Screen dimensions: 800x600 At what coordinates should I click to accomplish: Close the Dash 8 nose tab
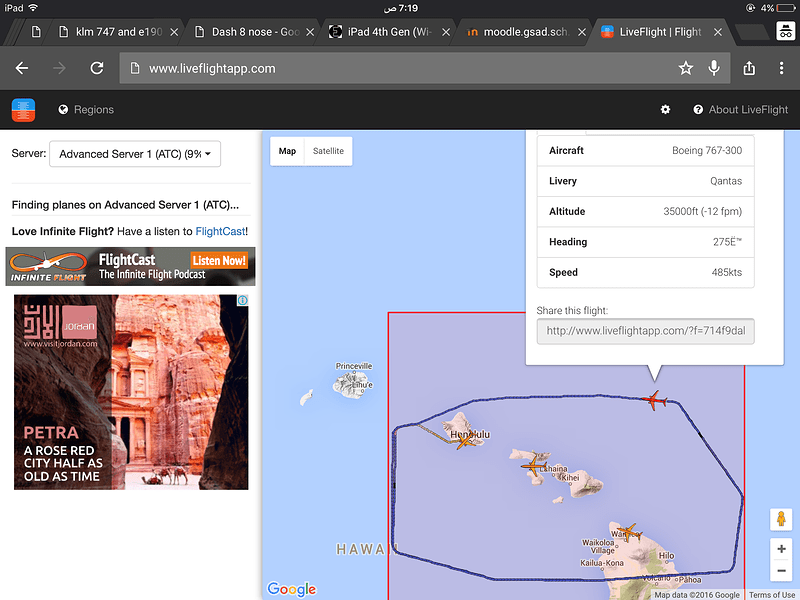coord(310,32)
